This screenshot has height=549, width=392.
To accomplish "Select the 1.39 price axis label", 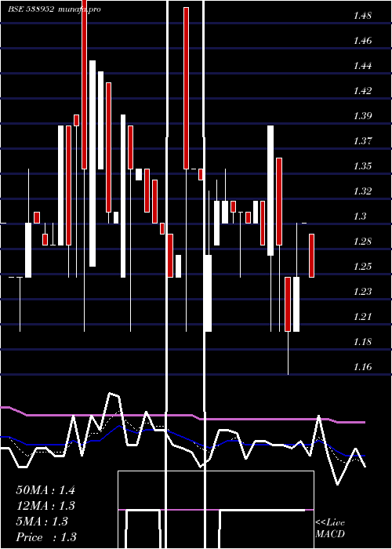I will (x=362, y=116).
